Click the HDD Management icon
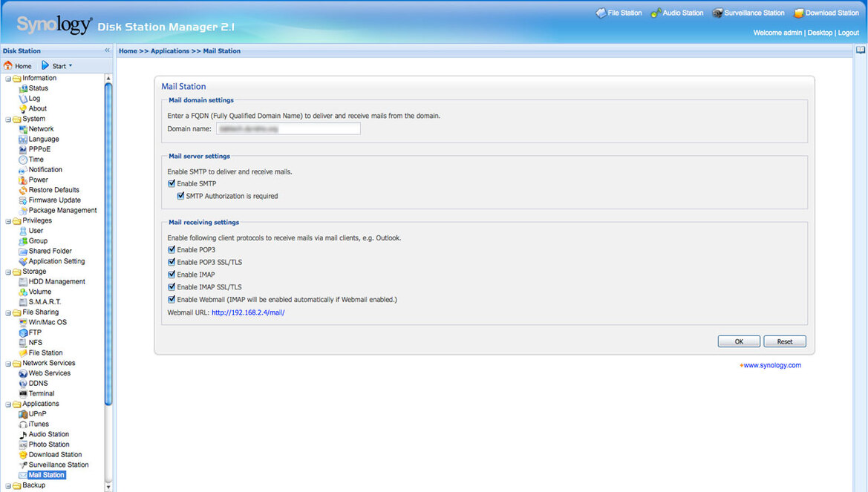Viewport: 868px width, 492px height. (x=23, y=282)
